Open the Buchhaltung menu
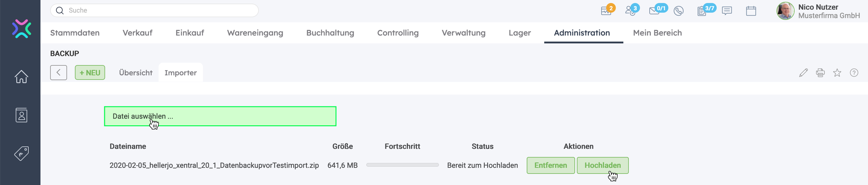Viewport: 868px width, 185px height. point(330,33)
